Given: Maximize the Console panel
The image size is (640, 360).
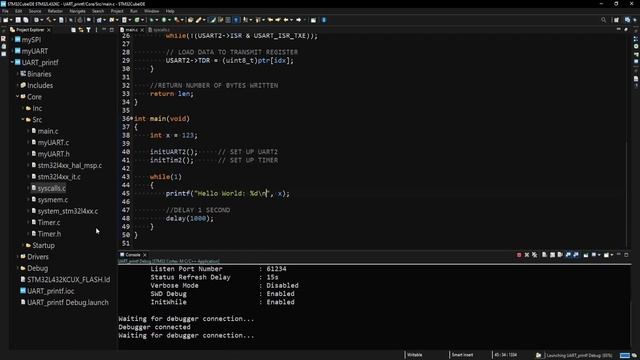Looking at the screenshot, I should pyautogui.click(x=626, y=255).
